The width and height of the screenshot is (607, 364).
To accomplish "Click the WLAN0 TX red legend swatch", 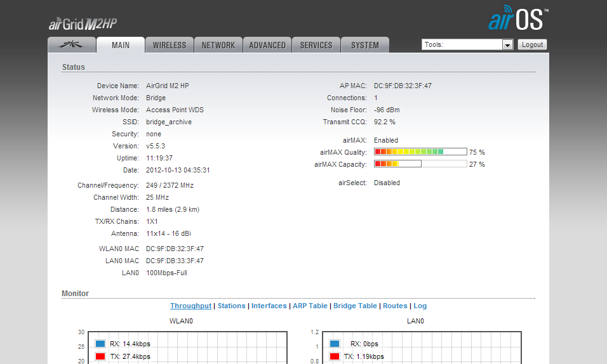I will click(x=100, y=356).
